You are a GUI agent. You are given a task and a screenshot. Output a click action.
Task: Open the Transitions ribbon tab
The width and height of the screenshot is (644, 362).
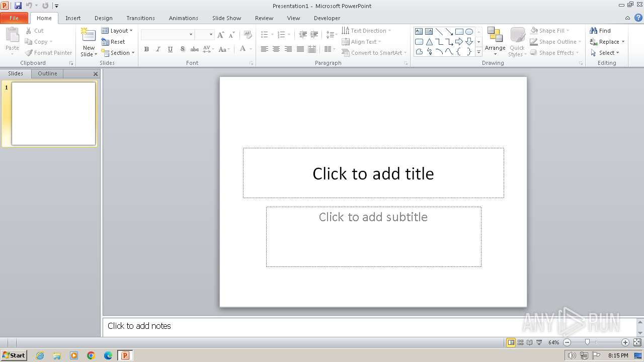click(x=140, y=18)
